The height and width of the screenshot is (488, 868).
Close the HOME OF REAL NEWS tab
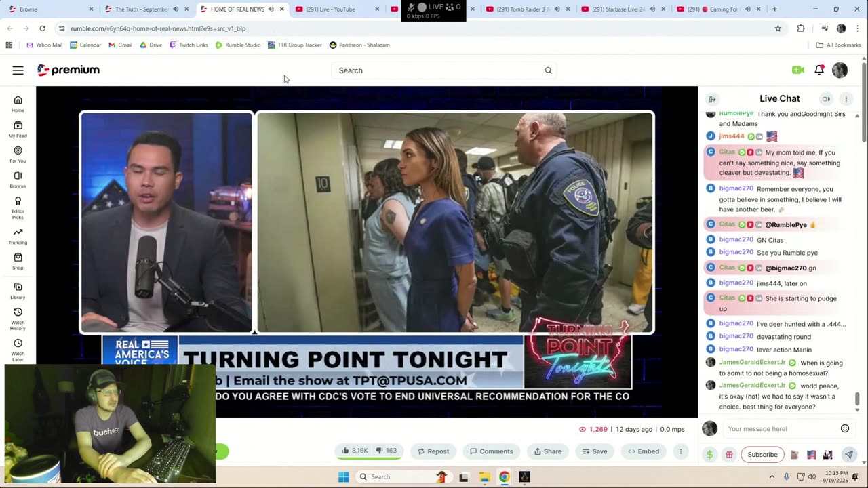pos(281,9)
